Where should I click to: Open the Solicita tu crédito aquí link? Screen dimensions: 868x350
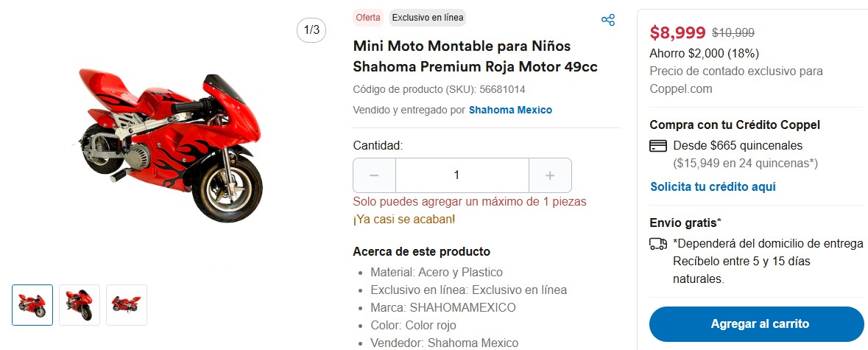(713, 187)
